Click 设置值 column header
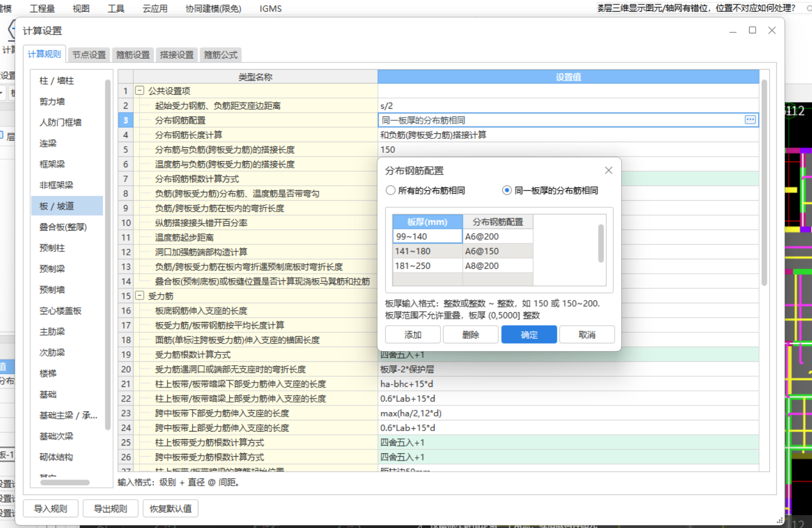Viewport: 812px width, 528px height. pos(568,77)
